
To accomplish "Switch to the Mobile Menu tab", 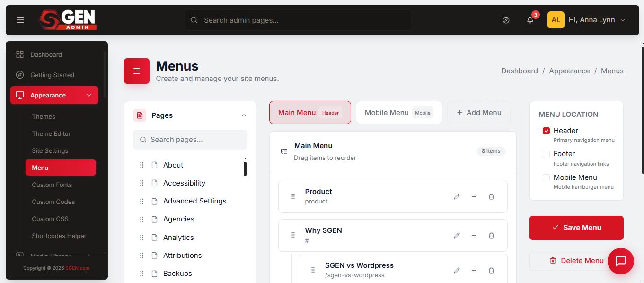I will pyautogui.click(x=399, y=112).
